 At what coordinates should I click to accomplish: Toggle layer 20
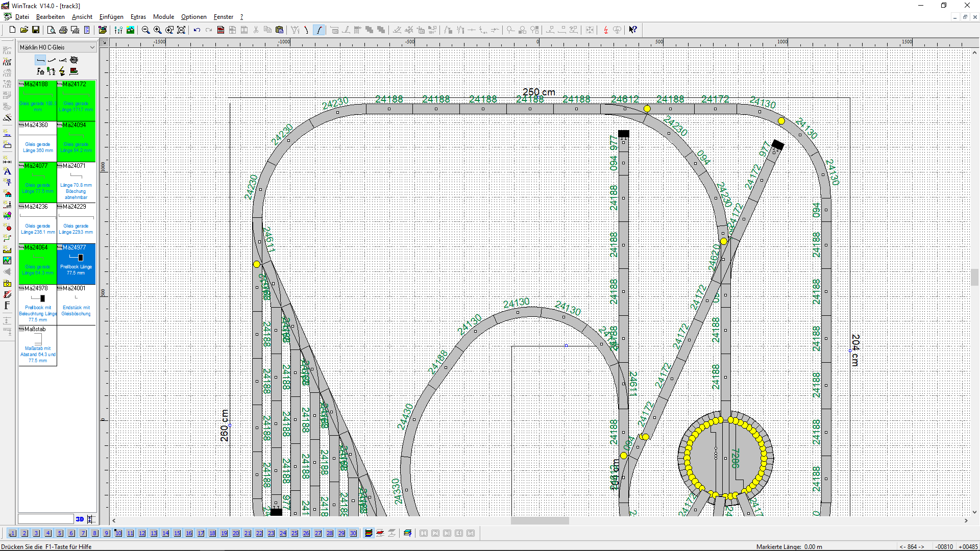tap(236, 533)
